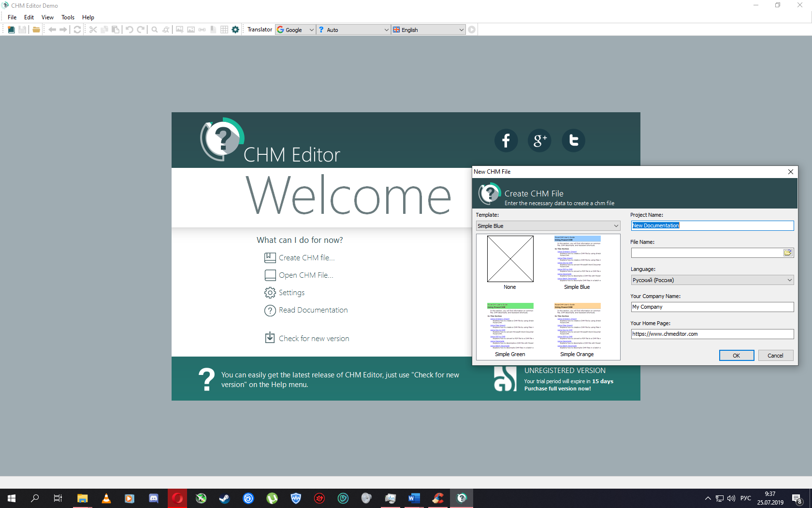Click the Save toolbar icon

[x=22, y=30]
